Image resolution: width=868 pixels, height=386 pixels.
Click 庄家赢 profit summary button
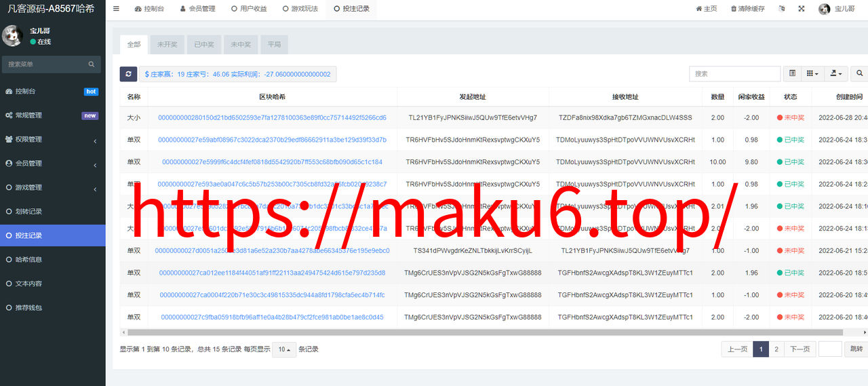[238, 74]
